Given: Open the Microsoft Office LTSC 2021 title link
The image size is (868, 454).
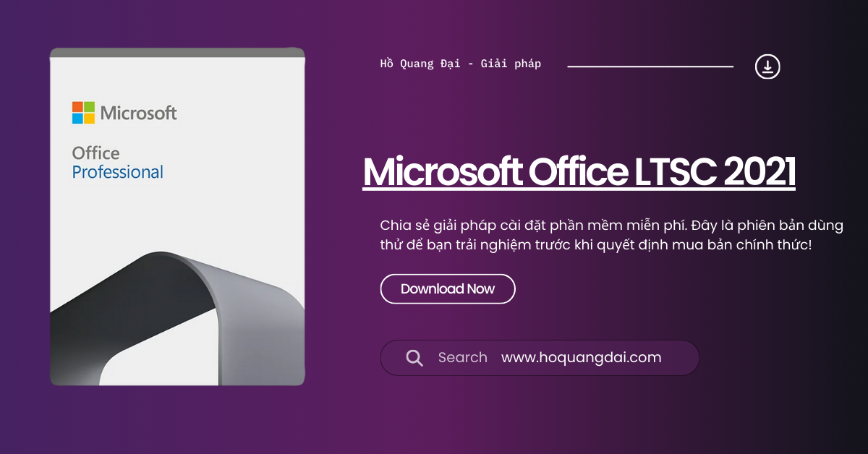Looking at the screenshot, I should point(579,171).
